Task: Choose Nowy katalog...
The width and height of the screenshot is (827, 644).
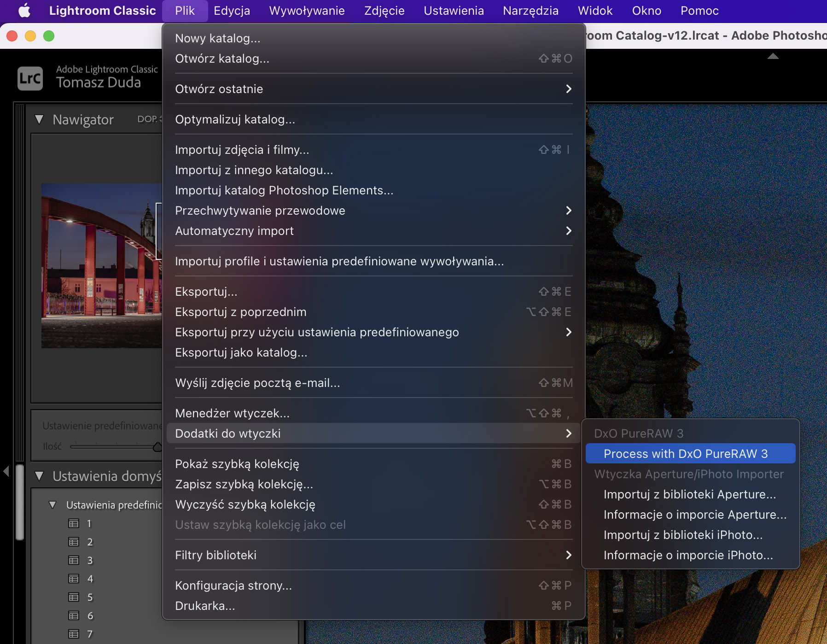Action: click(373, 38)
